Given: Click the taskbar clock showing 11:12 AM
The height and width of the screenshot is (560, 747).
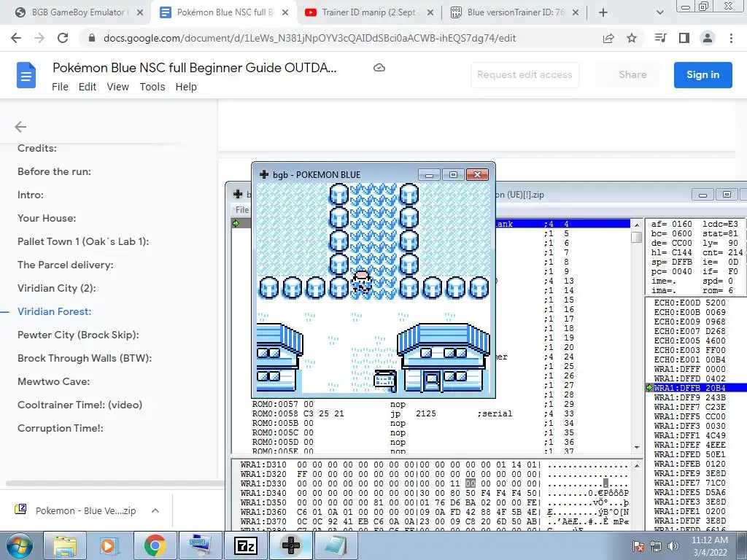Looking at the screenshot, I should pyautogui.click(x=709, y=545).
